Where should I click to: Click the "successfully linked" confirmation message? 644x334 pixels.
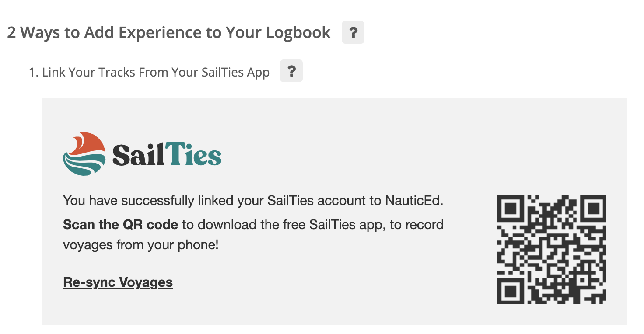click(253, 201)
